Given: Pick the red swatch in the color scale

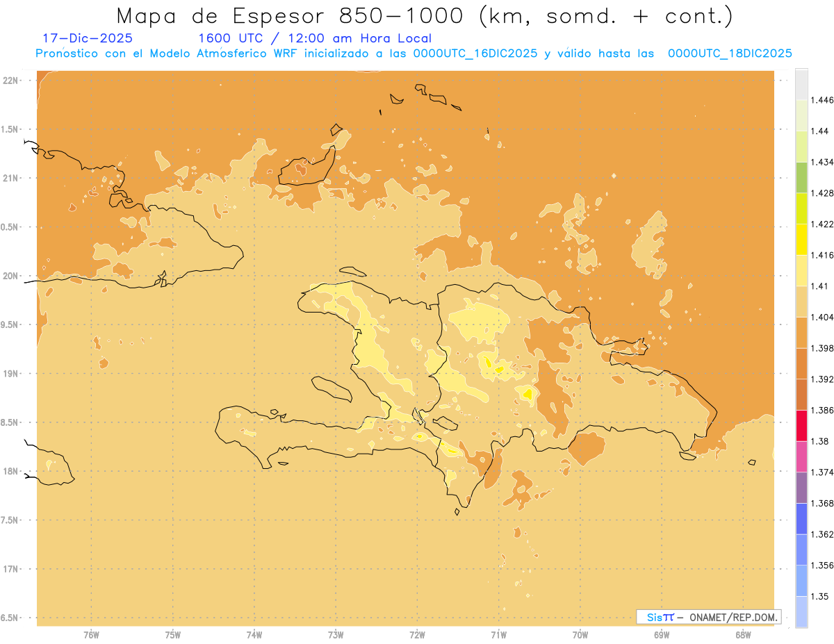Looking at the screenshot, I should coord(801,425).
